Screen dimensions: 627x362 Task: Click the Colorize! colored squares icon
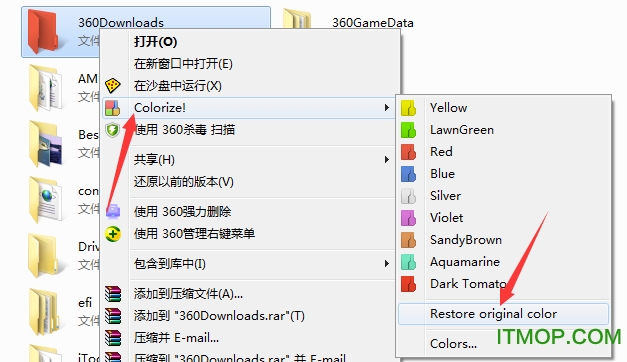tap(112, 108)
